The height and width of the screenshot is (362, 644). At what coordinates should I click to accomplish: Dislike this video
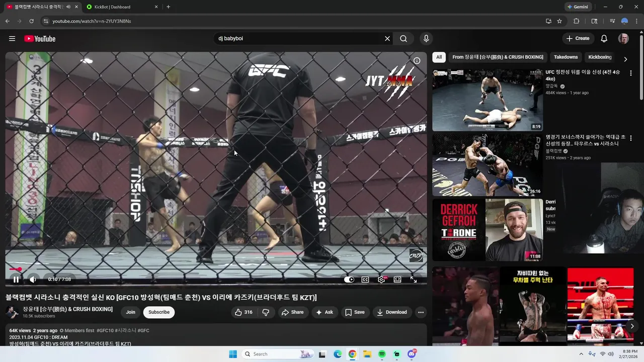[266, 312]
